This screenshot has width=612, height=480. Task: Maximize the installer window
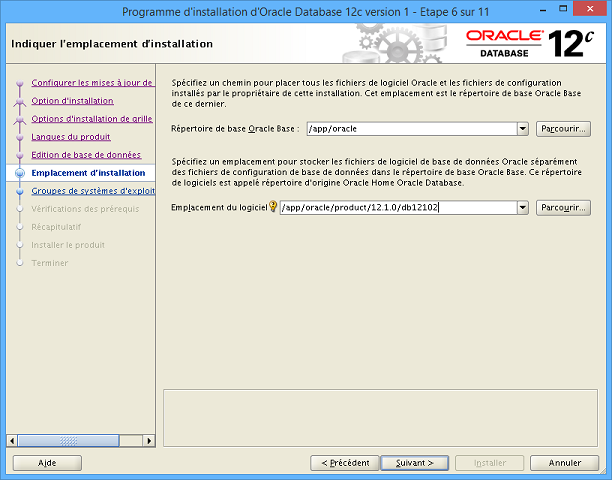563,9
